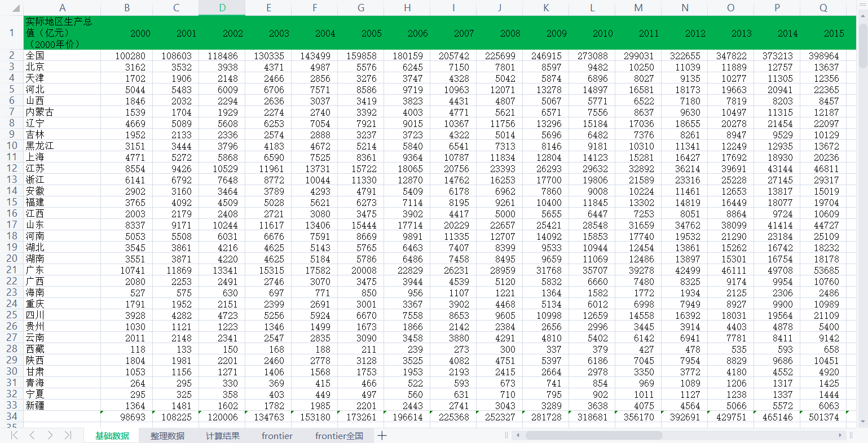
Task: Select column N header
Action: coord(685,7)
